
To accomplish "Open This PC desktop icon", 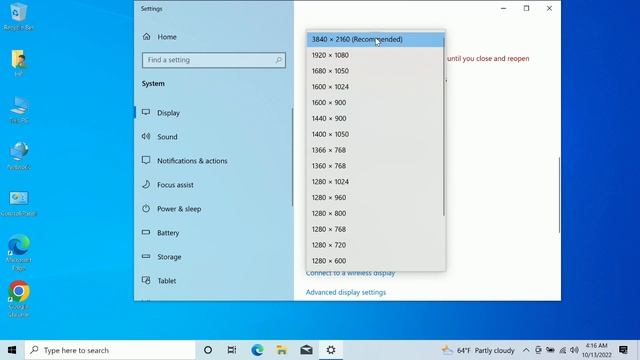I will coord(19,110).
